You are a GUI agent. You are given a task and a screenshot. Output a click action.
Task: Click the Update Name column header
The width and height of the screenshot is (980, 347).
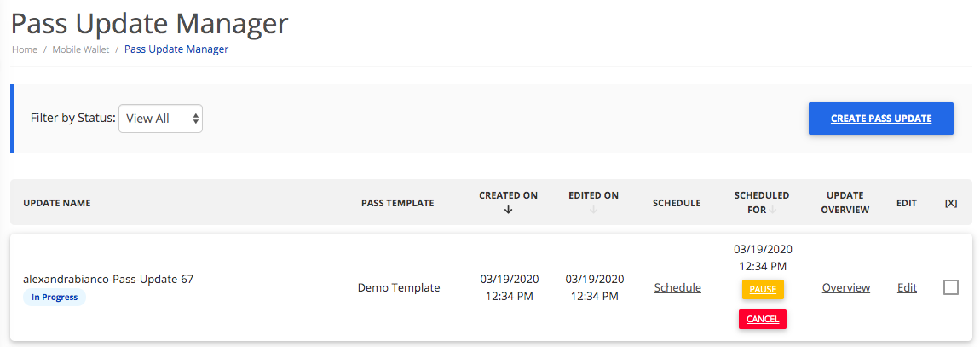click(57, 203)
